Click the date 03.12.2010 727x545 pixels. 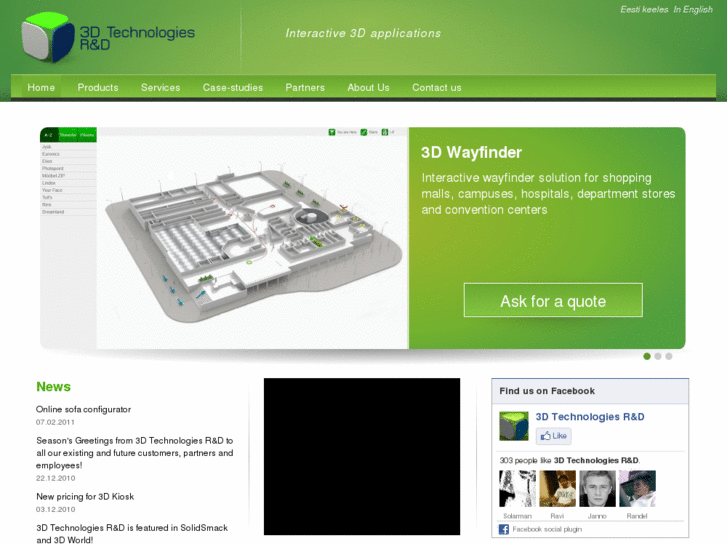pyautogui.click(x=56, y=509)
